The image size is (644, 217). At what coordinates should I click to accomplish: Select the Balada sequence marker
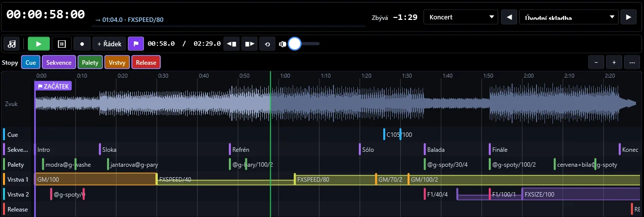435,149
